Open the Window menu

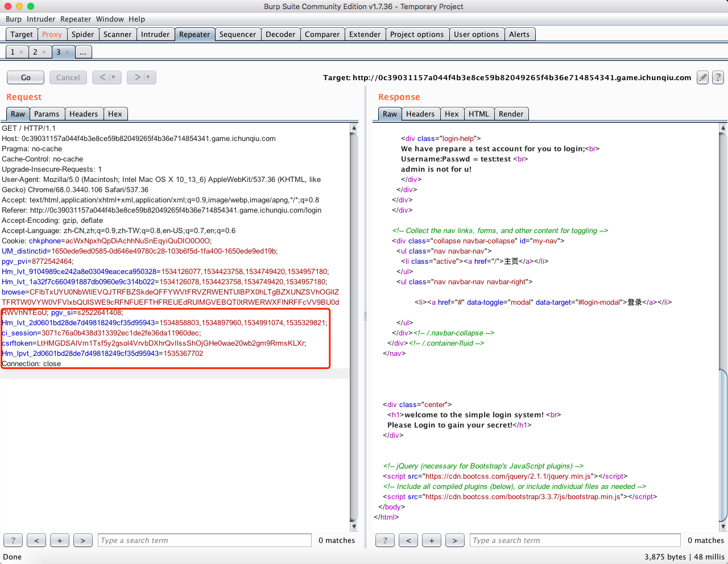(x=110, y=19)
